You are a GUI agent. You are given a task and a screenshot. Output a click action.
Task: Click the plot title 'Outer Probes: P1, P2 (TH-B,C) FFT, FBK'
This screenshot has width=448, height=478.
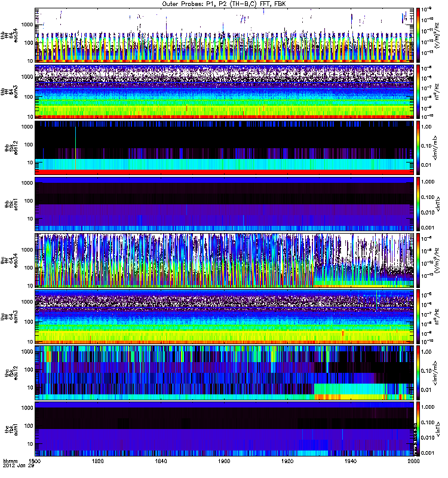click(x=224, y=4)
